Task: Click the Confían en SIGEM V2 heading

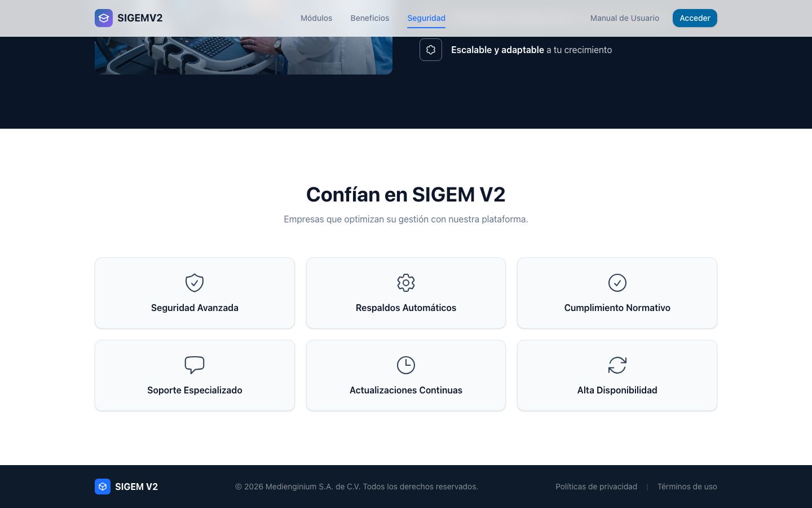Action: pos(406,194)
